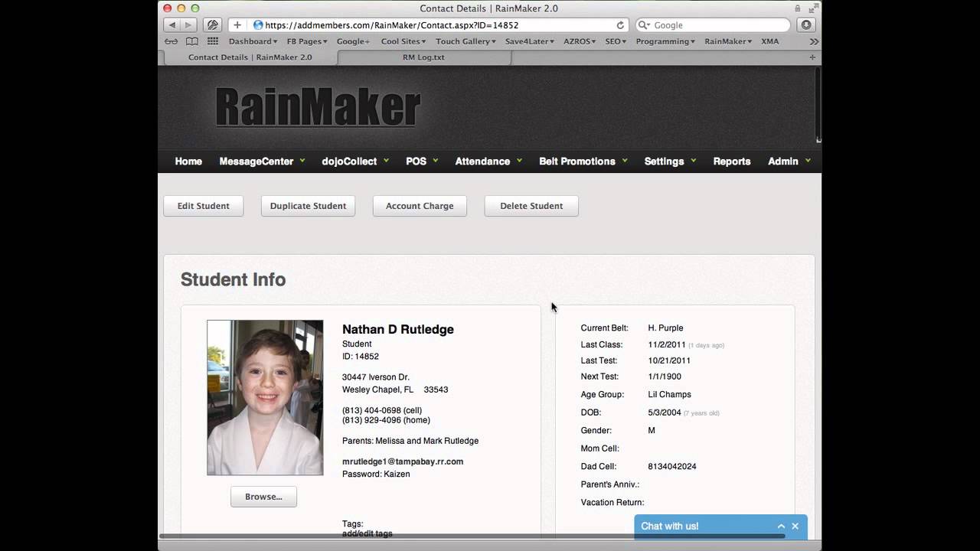Expand the Chat with us widget
Viewport: 980px width, 551px height.
click(x=781, y=526)
